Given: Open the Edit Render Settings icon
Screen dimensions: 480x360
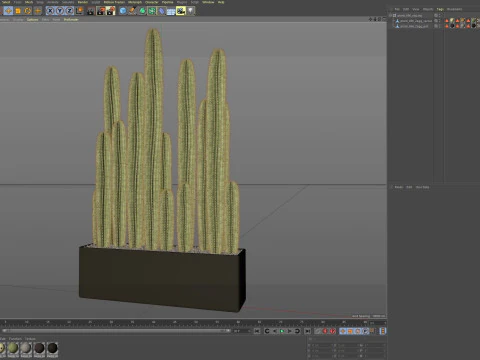Looking at the screenshot, I should 111,11.
